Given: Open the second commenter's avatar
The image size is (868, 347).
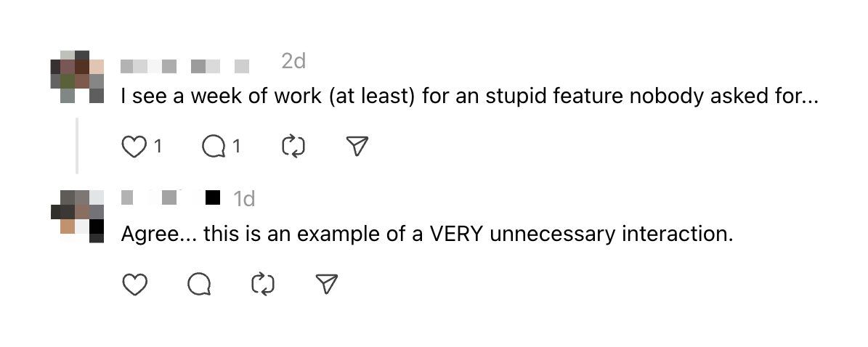Looking at the screenshot, I should [x=78, y=216].
